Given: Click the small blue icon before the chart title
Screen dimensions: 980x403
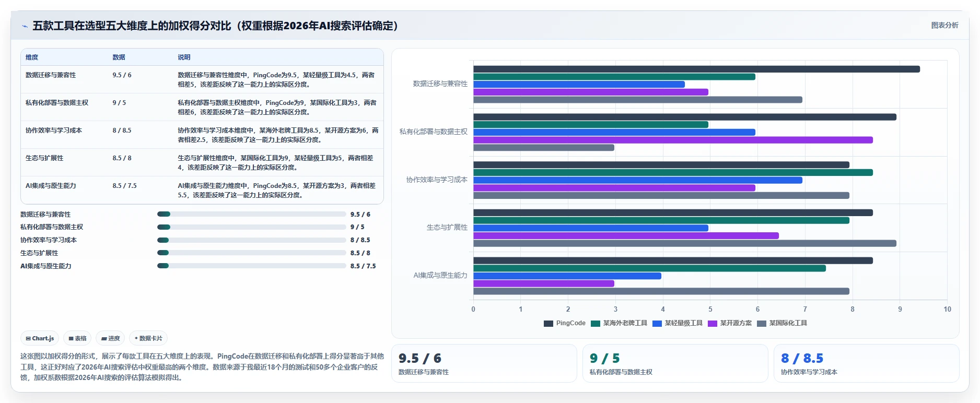Looking at the screenshot, I should coord(25,26).
